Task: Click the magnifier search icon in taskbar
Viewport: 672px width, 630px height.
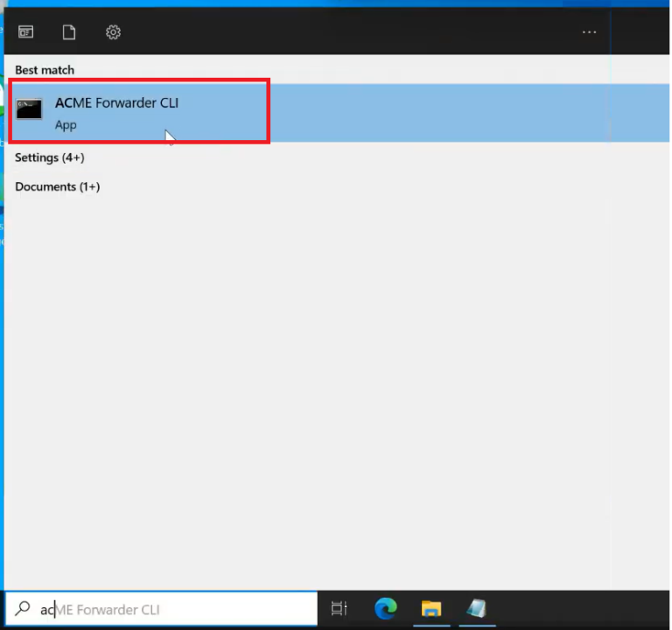Action: click(22, 609)
